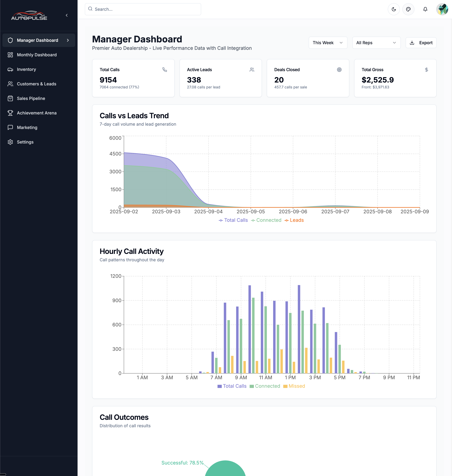
Task: Click inside the Search field
Action: tap(143, 9)
